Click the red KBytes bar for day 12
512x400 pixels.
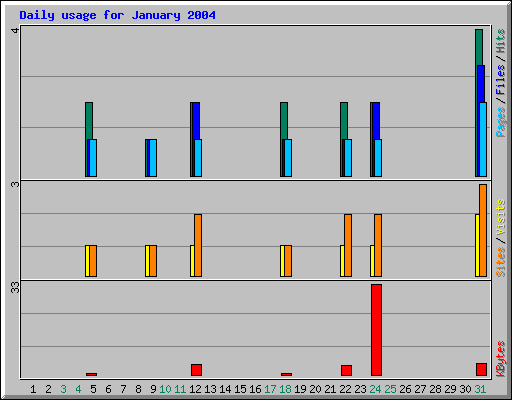(x=196, y=370)
